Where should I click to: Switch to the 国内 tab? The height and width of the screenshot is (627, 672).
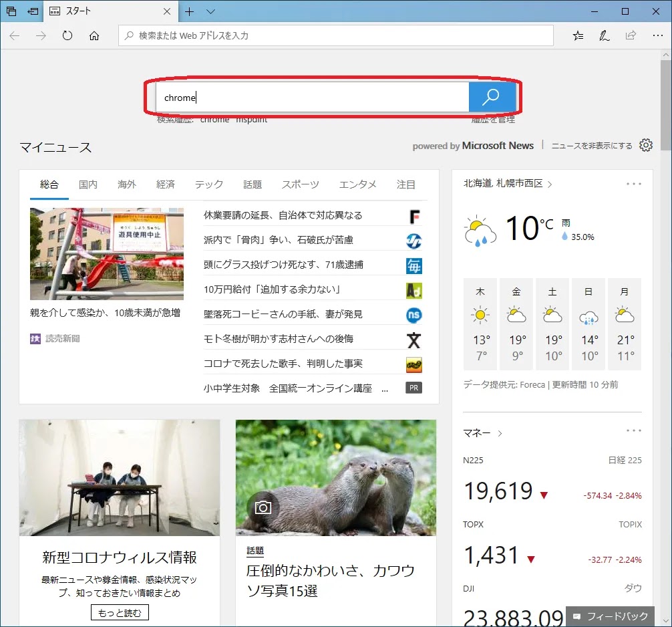[x=88, y=184]
